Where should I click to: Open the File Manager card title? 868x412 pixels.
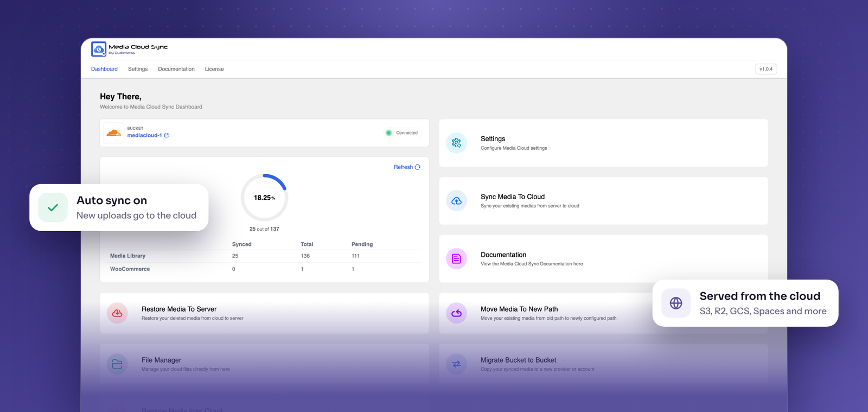coord(162,360)
